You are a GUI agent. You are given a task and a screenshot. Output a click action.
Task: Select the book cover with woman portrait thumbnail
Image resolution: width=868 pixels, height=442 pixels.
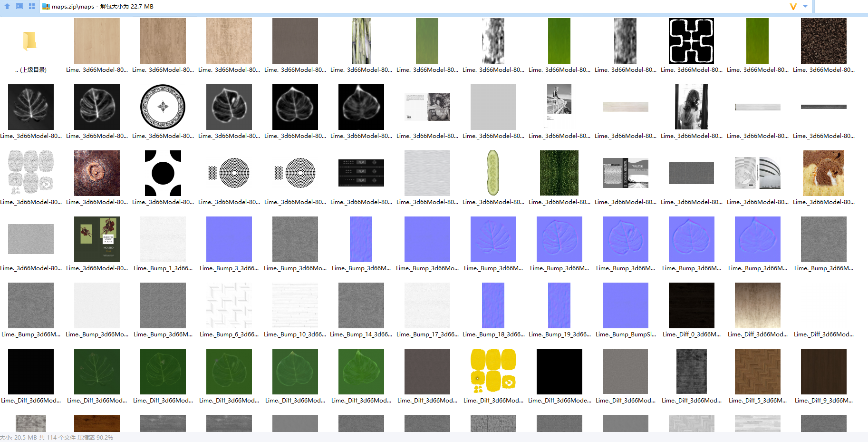[x=427, y=107]
